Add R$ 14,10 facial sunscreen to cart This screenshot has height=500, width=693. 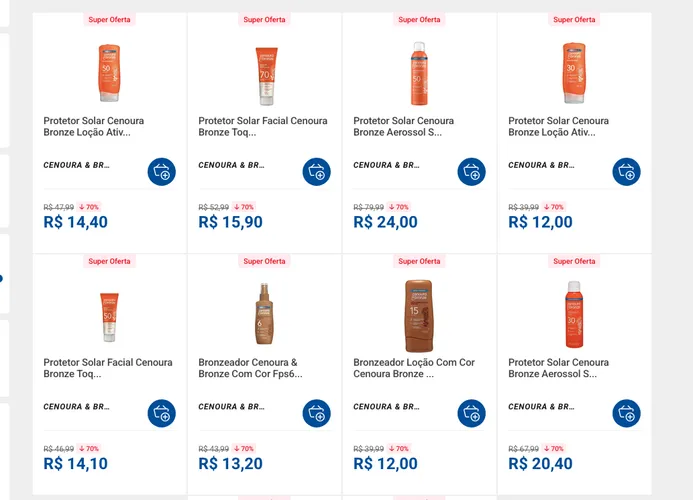[161, 413]
